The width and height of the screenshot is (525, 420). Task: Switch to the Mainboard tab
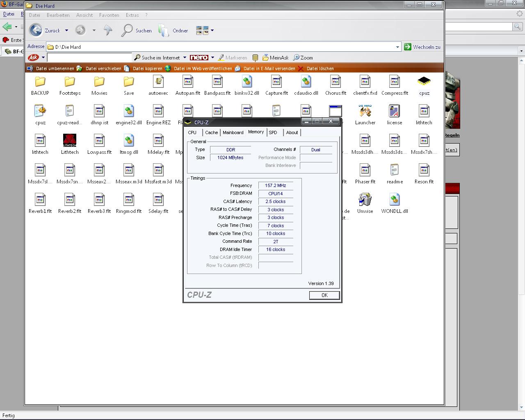pyautogui.click(x=233, y=132)
